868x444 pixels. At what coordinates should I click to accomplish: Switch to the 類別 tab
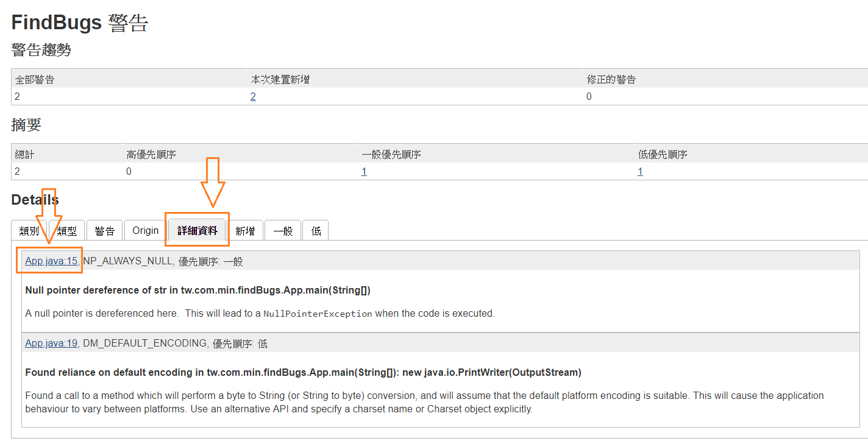pos(29,230)
